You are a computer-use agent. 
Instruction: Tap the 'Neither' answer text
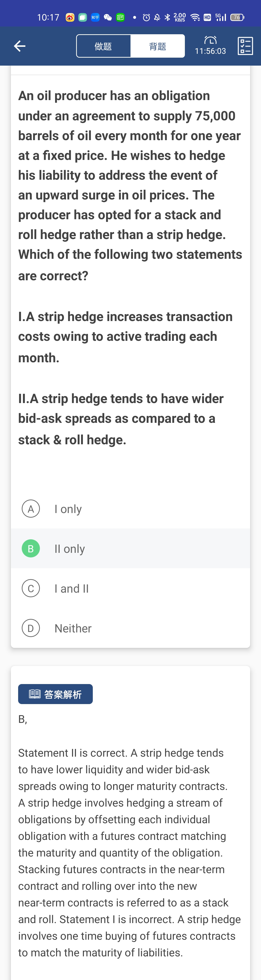click(73, 629)
